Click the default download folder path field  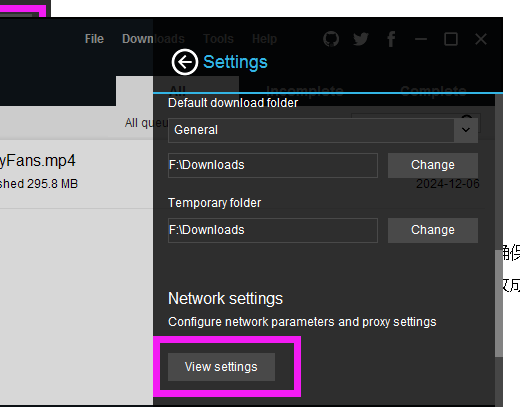click(273, 165)
